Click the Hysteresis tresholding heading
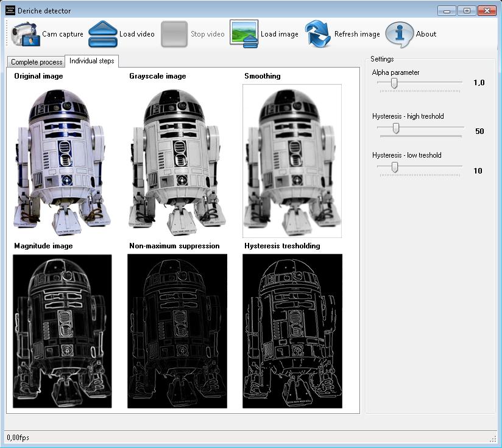Viewport: 502px width, 448px height. [x=282, y=246]
